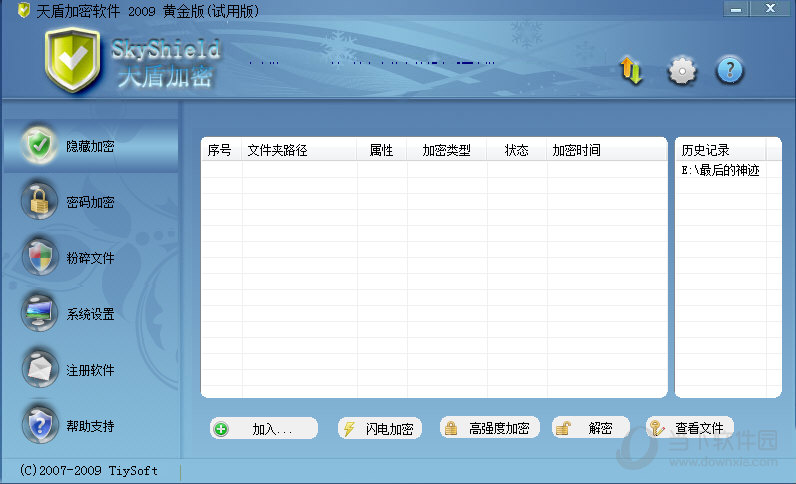Screen dimensions: 796x484
Task: Click the blue question mark help icon
Action: pos(729,71)
